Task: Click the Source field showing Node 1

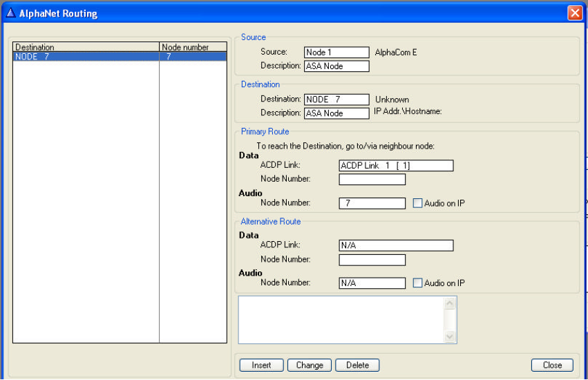Action: 336,53
